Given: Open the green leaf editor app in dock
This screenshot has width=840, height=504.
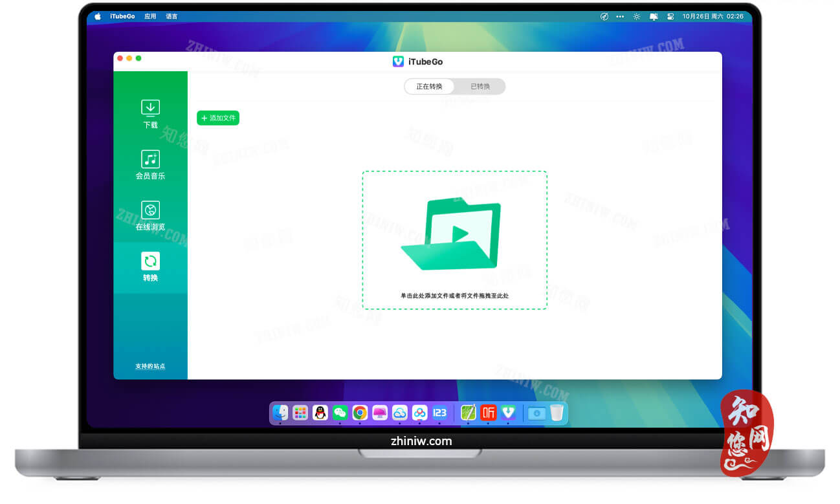Looking at the screenshot, I should pos(469,413).
